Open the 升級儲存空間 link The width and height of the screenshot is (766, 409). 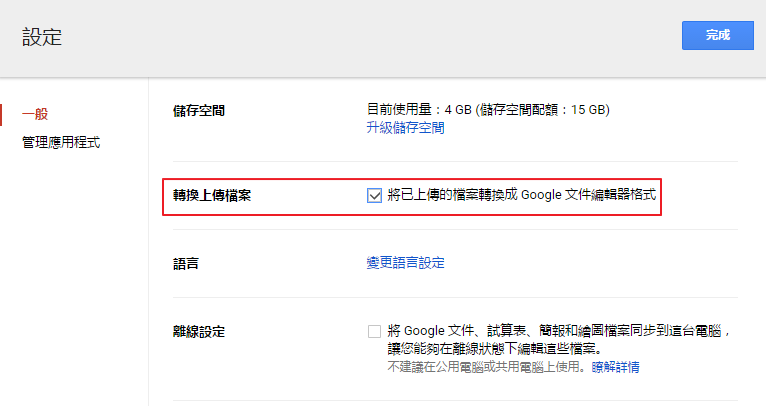405,128
